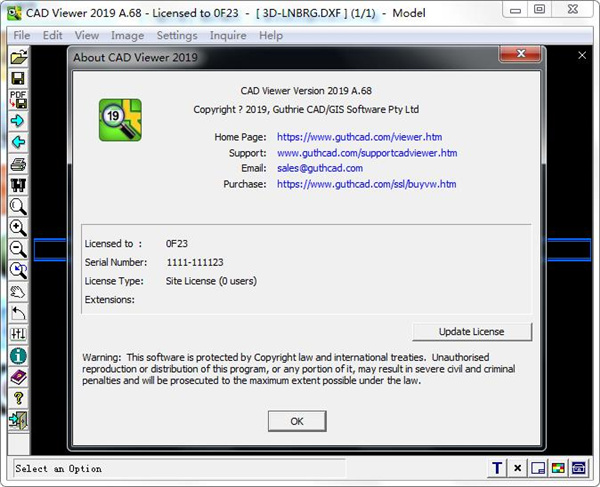Viewport: 600px width, 487px height.
Task: Click the Zoom In plus magnifier icon
Action: [18, 228]
